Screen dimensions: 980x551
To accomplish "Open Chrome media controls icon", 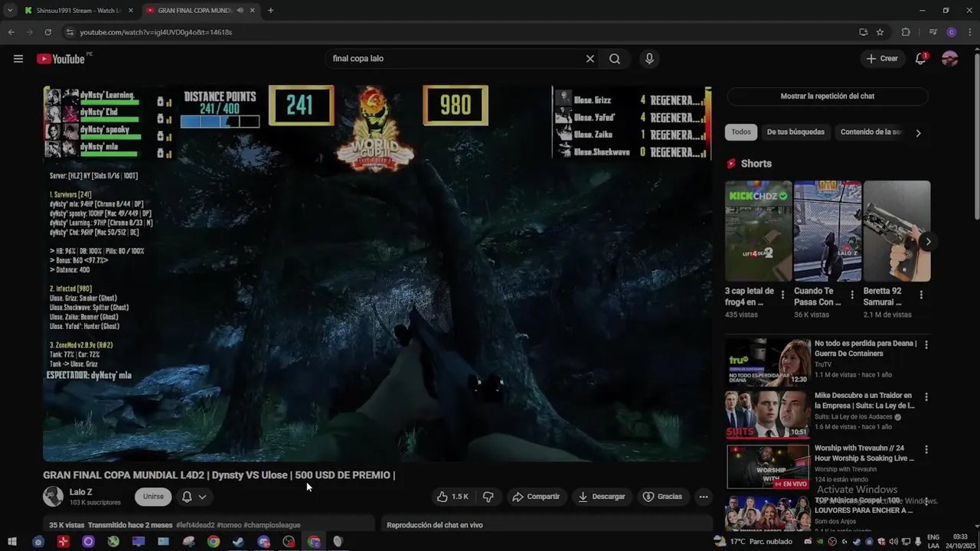I will 933,32.
